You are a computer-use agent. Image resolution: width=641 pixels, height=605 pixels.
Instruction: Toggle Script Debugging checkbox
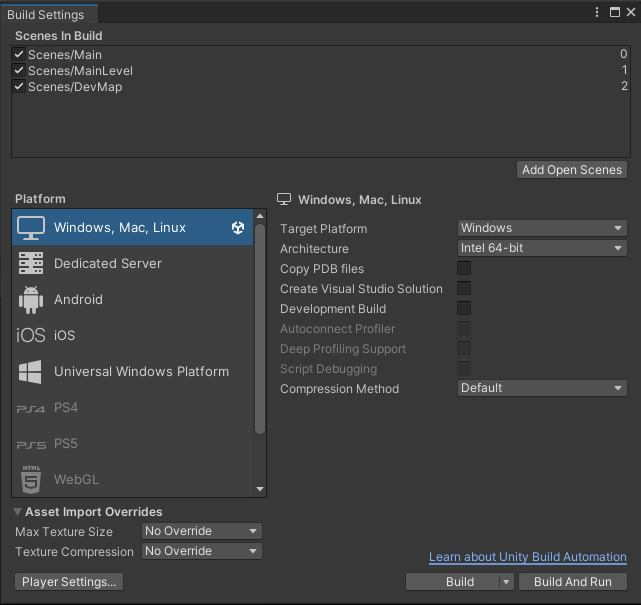pyautogui.click(x=464, y=368)
